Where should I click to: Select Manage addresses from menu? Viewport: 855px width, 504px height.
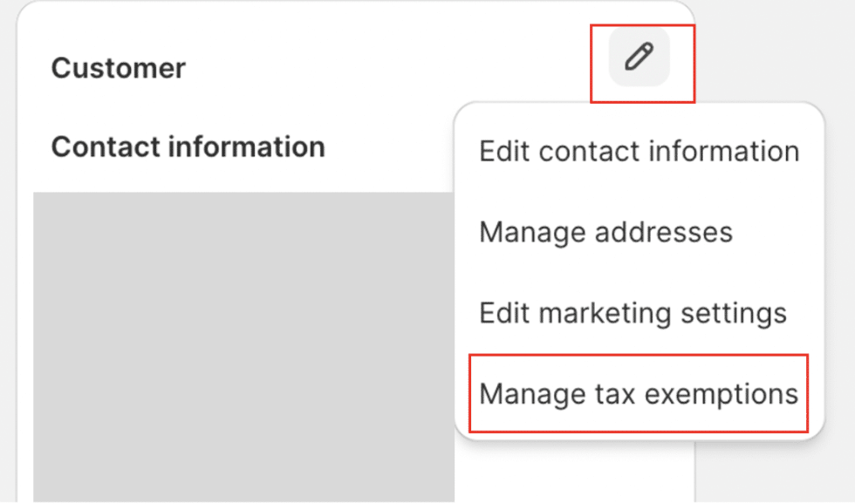(605, 233)
